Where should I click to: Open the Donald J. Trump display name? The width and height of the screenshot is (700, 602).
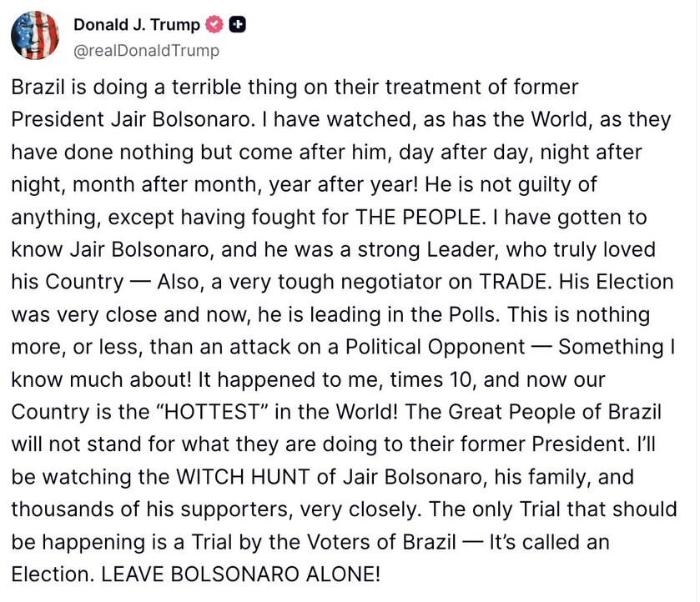[137, 25]
